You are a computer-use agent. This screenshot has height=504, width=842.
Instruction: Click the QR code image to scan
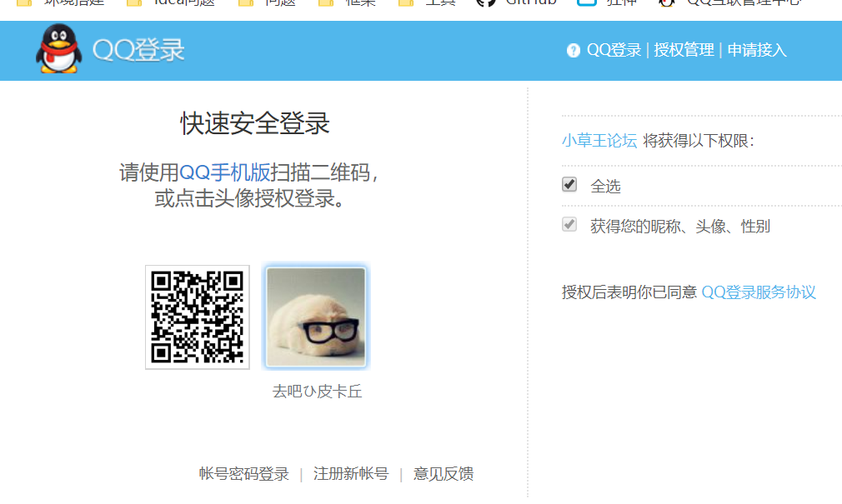(197, 317)
